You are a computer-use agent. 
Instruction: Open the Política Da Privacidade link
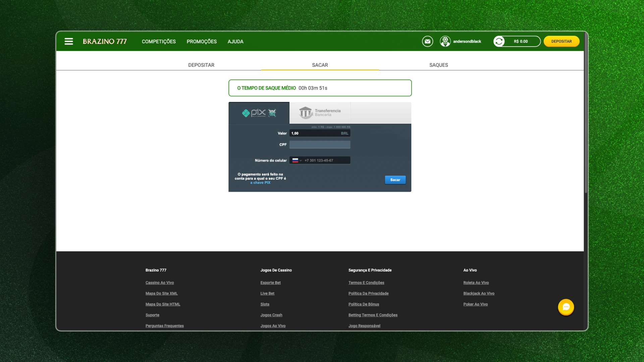click(368, 294)
